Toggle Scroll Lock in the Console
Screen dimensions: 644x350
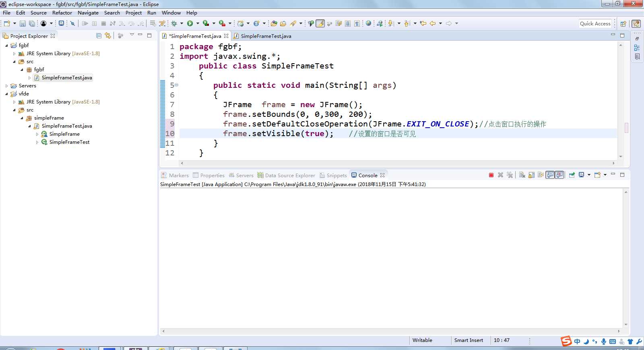tap(531, 175)
